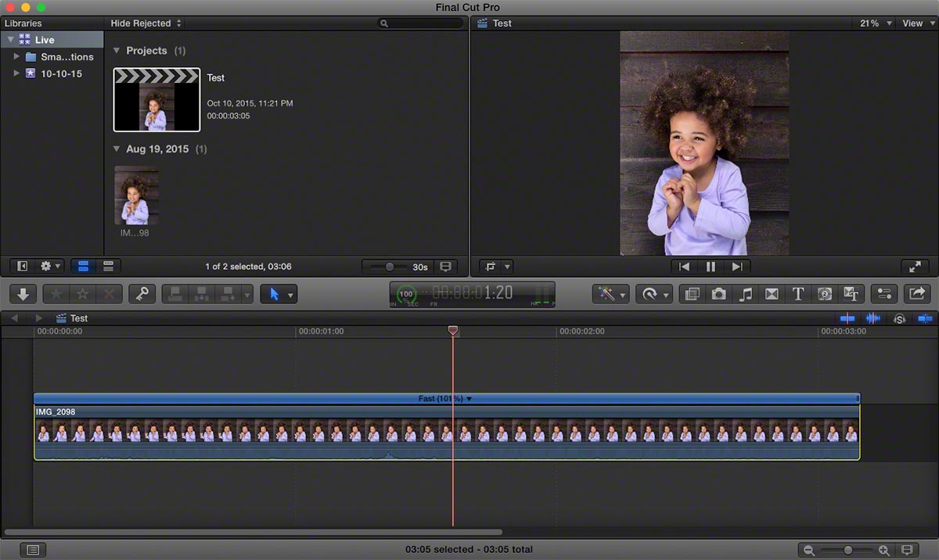The width and height of the screenshot is (939, 560).
Task: Switch browser to list view
Action: (108, 267)
